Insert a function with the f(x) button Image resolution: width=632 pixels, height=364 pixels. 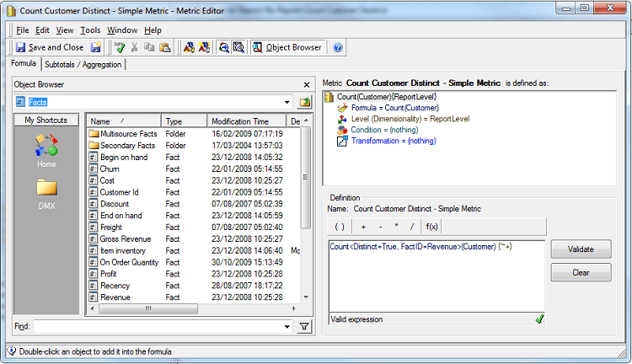431,227
